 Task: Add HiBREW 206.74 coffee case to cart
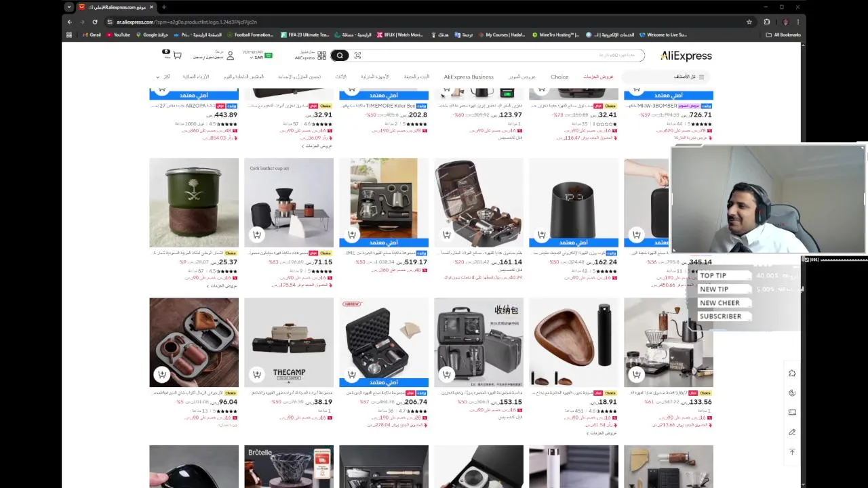(x=352, y=374)
